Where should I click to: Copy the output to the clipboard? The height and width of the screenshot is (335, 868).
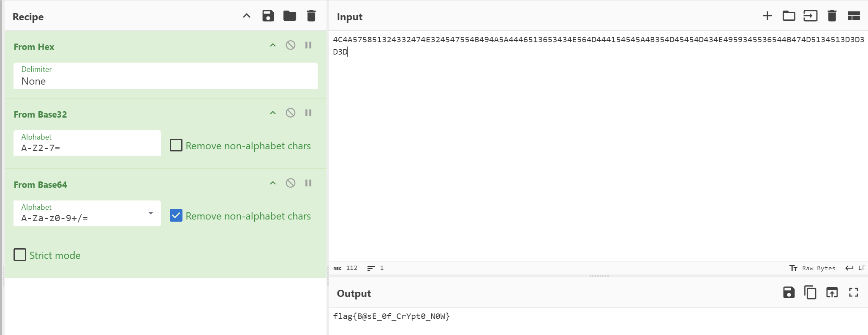tap(810, 292)
